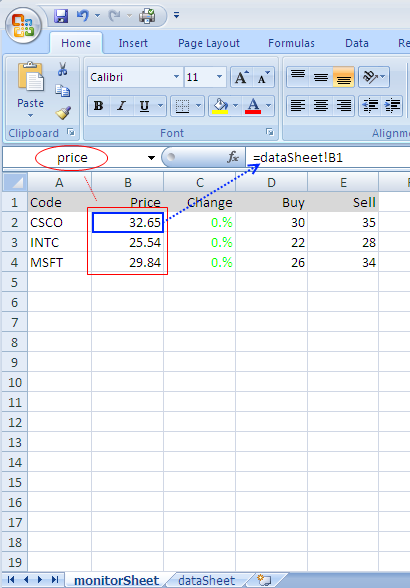Switch to the Home ribbon tab
Image resolution: width=410 pixels, height=588 pixels.
point(76,43)
